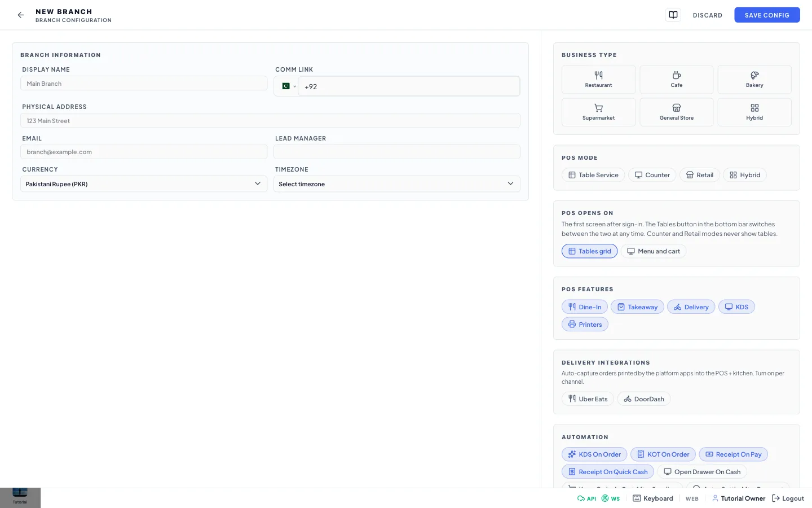Image resolution: width=812 pixels, height=508 pixels.
Task: Open Keyboard shortcuts in status bar
Action: [x=653, y=498]
